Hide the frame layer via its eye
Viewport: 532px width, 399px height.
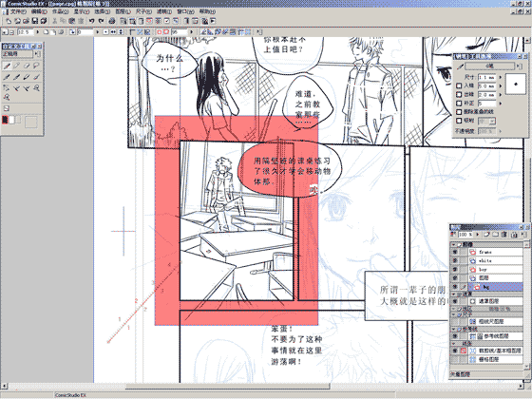454,252
